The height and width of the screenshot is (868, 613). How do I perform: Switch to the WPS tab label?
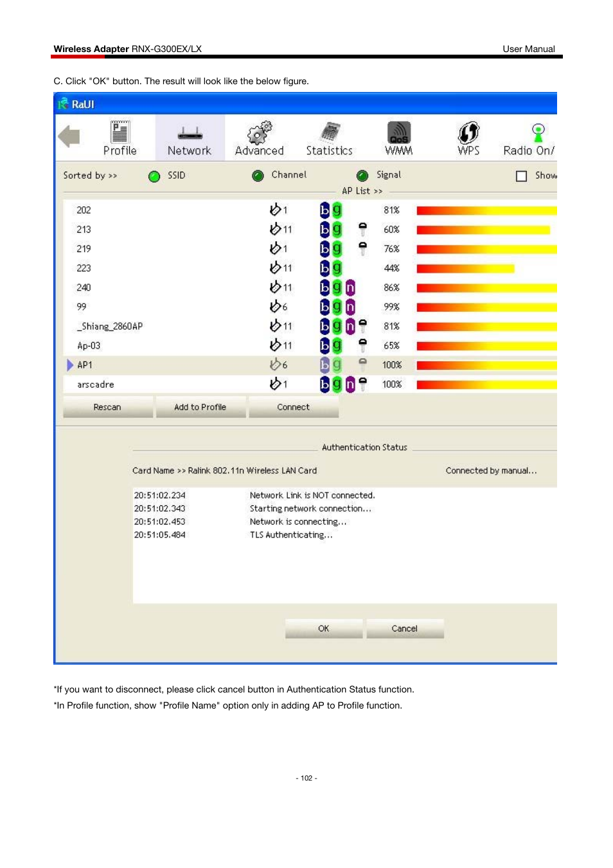pos(468,150)
